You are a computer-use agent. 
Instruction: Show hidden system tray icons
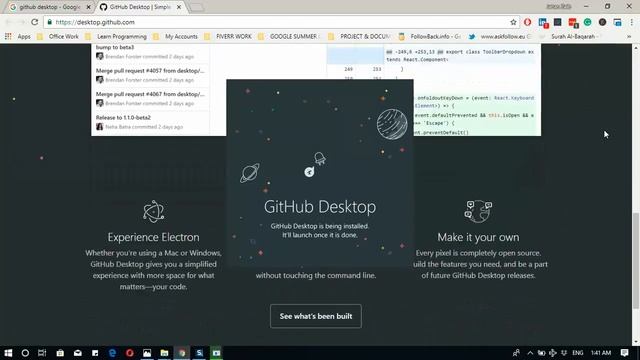[x=530, y=353]
